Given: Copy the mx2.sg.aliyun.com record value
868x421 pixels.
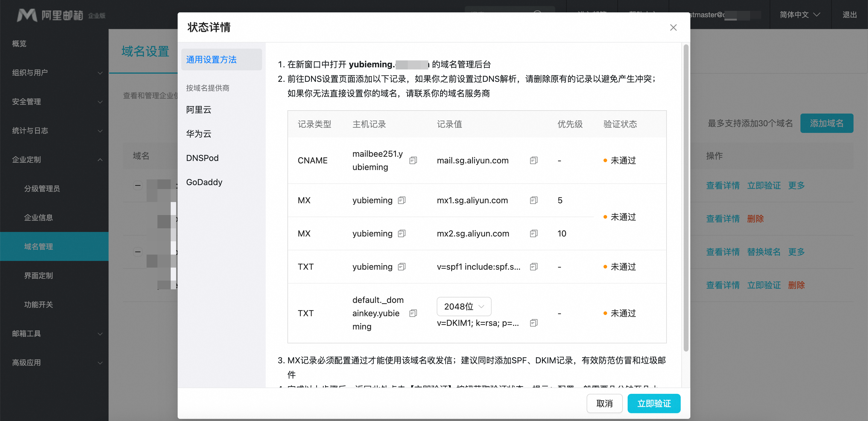Looking at the screenshot, I should coord(534,233).
